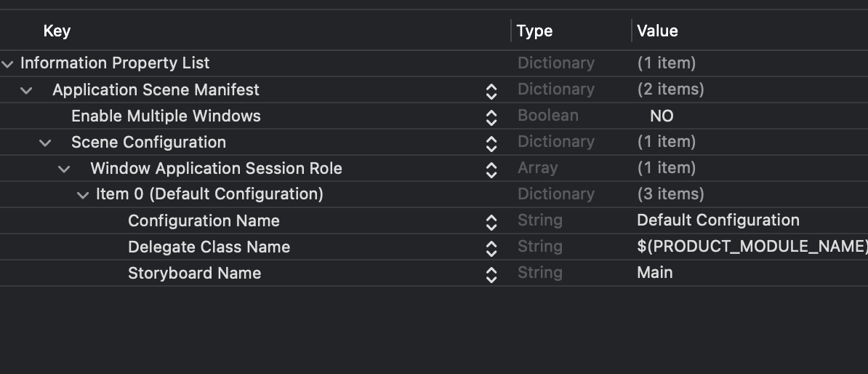Select the Main storyboard value field
Image resolution: width=868 pixels, height=374 pixels.
(654, 273)
